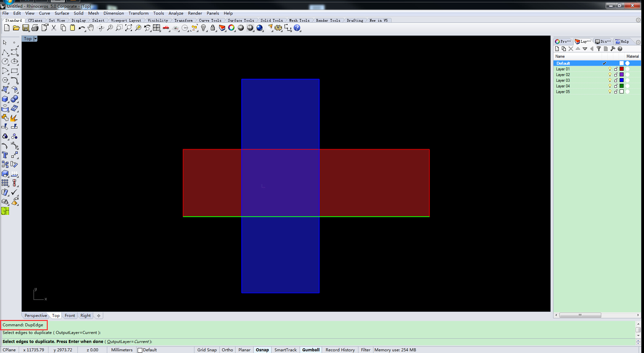Choose the Text object tool
Image resolution: width=644 pixels, height=353 pixels.
tap(5, 155)
